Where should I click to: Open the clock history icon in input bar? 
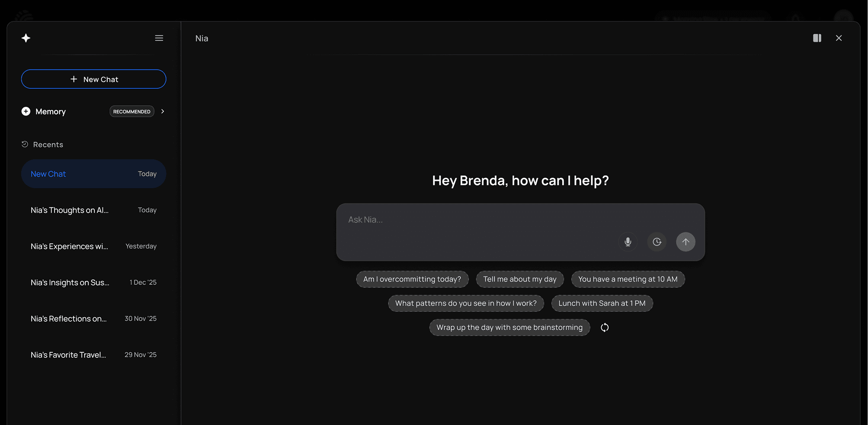click(657, 241)
